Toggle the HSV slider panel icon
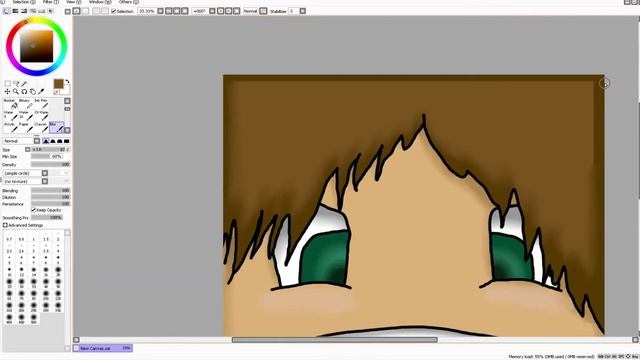Screen dimensions: 640x360 [x=24, y=11]
